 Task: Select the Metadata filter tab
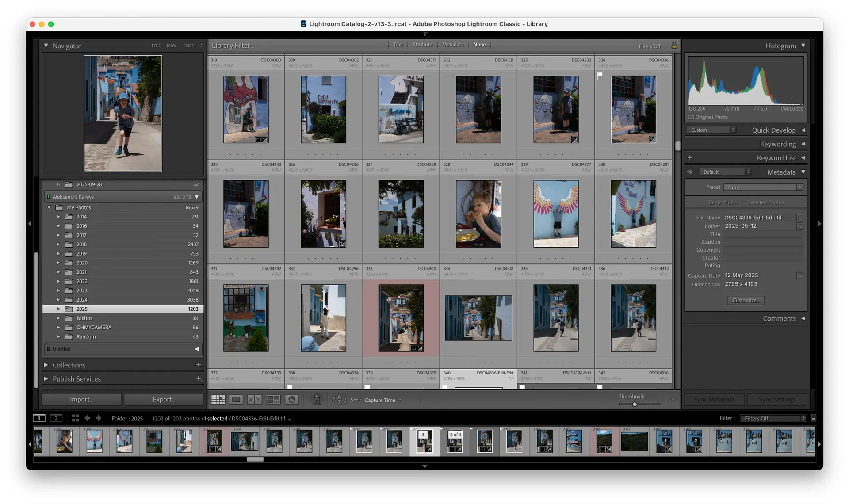[452, 45]
